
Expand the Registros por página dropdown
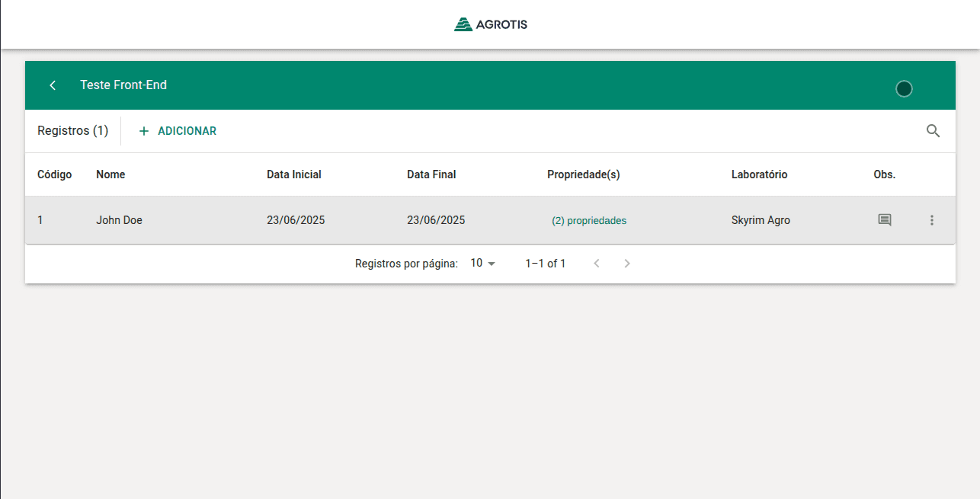pos(483,264)
